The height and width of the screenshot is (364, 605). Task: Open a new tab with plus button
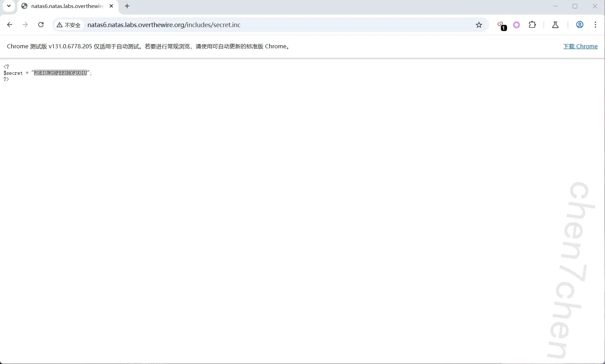click(x=127, y=6)
